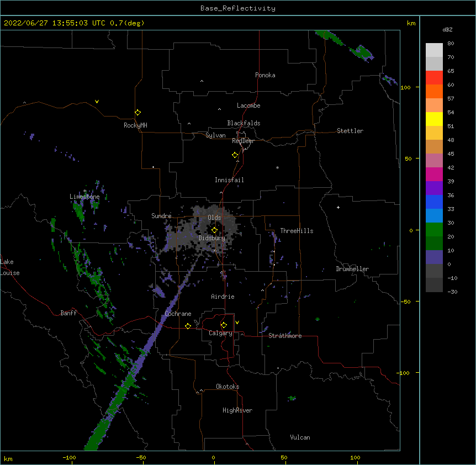Screen dimensions: 476x465
Task: Select the yellow diamond marker under Cochrane
Action: [x=188, y=326]
